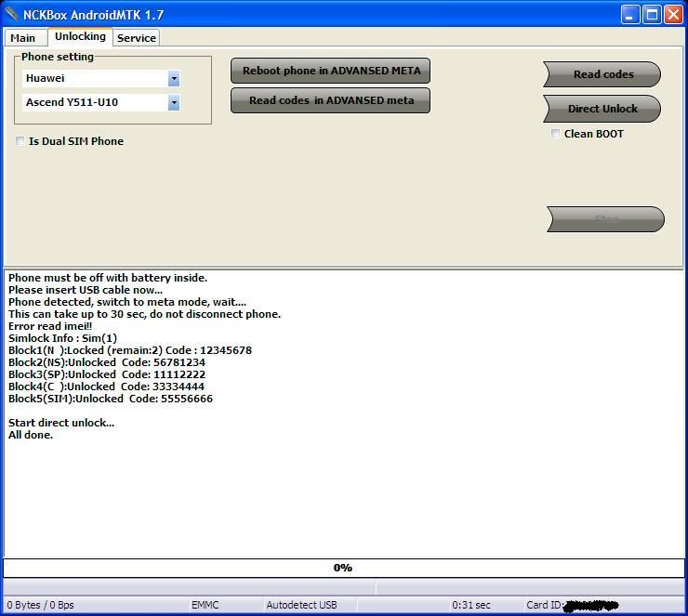Click the disabled Stop button
The image size is (688, 616).
605,220
